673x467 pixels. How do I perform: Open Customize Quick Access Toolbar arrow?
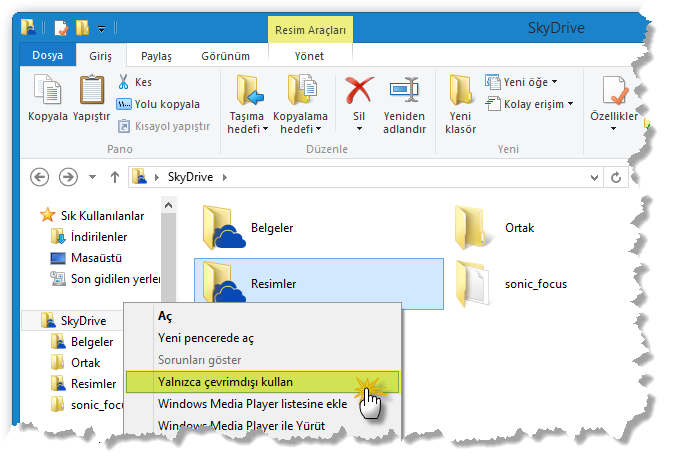click(101, 29)
